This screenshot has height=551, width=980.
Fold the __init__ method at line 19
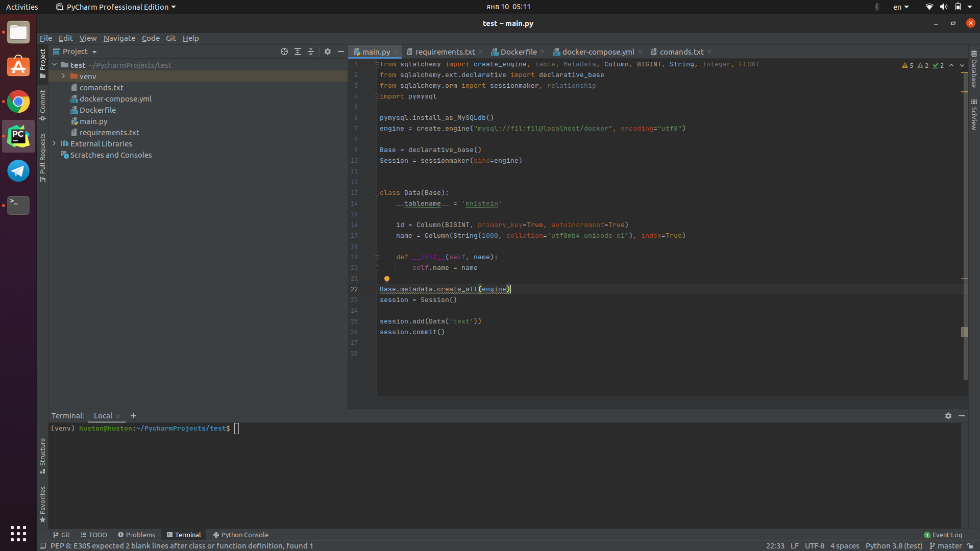(377, 257)
